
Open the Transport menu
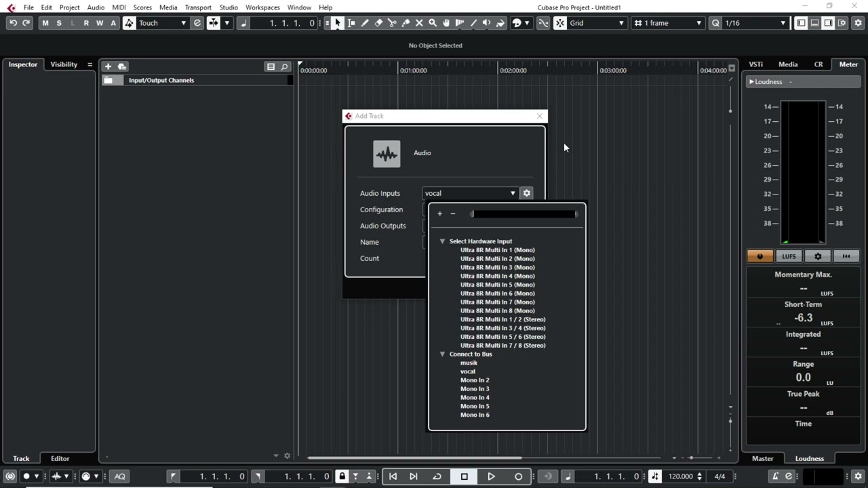(x=198, y=7)
